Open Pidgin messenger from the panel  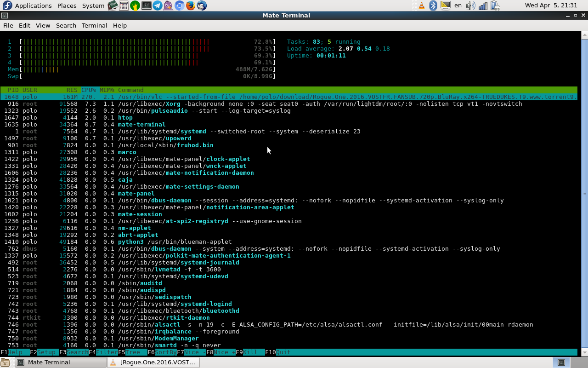[x=168, y=6]
